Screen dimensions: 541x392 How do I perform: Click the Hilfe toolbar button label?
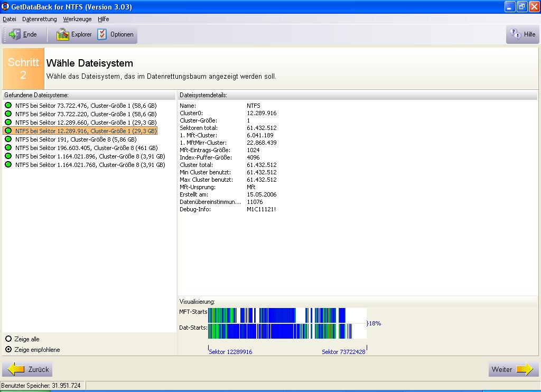[x=529, y=34]
